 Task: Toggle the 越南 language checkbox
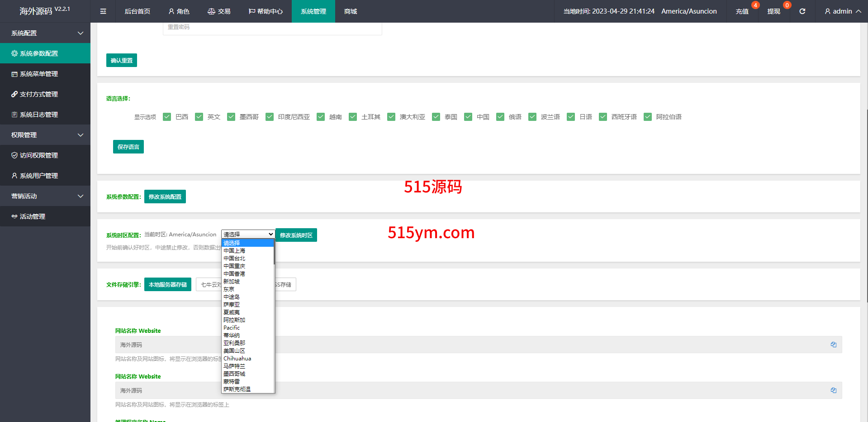[321, 117]
